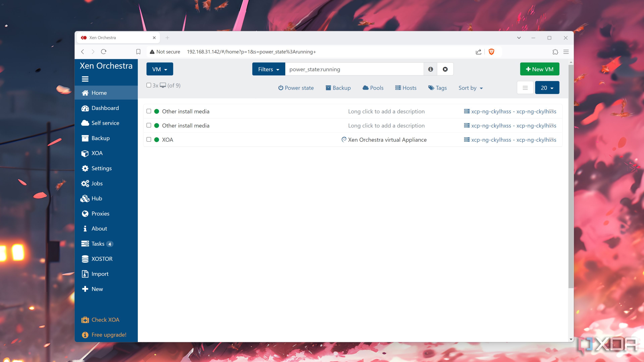The height and width of the screenshot is (362, 644).
Task: Open New menu in sidebar
Action: [x=106, y=289]
